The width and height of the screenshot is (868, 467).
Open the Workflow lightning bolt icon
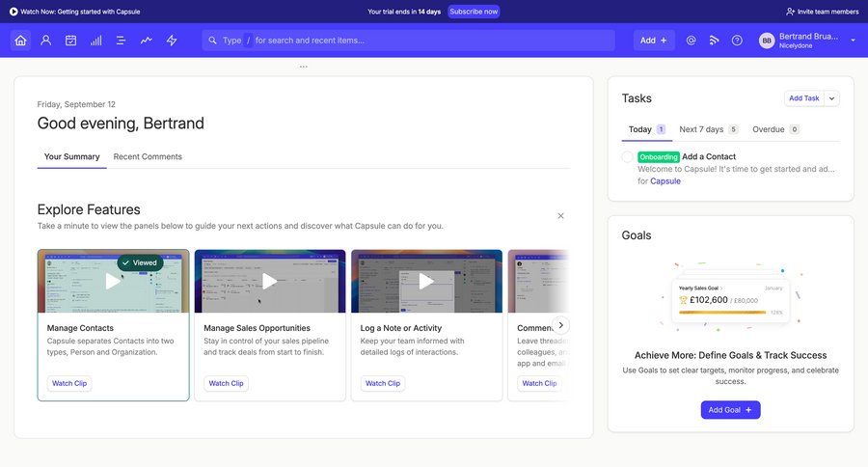pos(172,41)
